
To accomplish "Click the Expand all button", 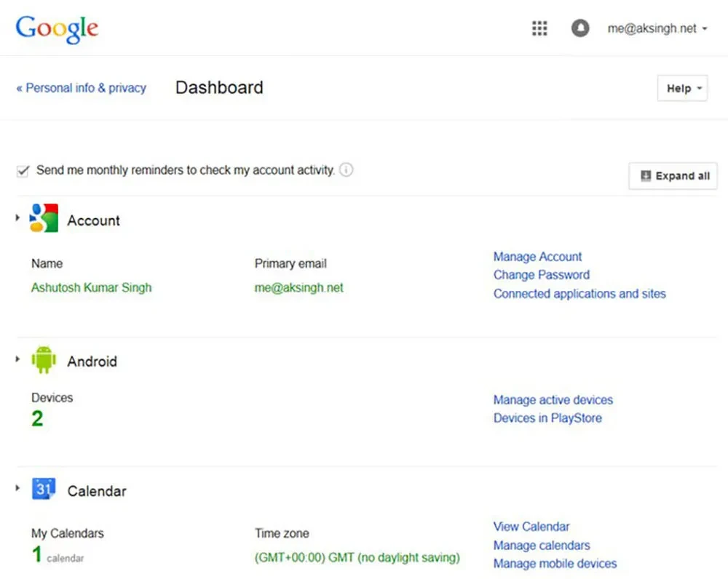I will [x=673, y=176].
